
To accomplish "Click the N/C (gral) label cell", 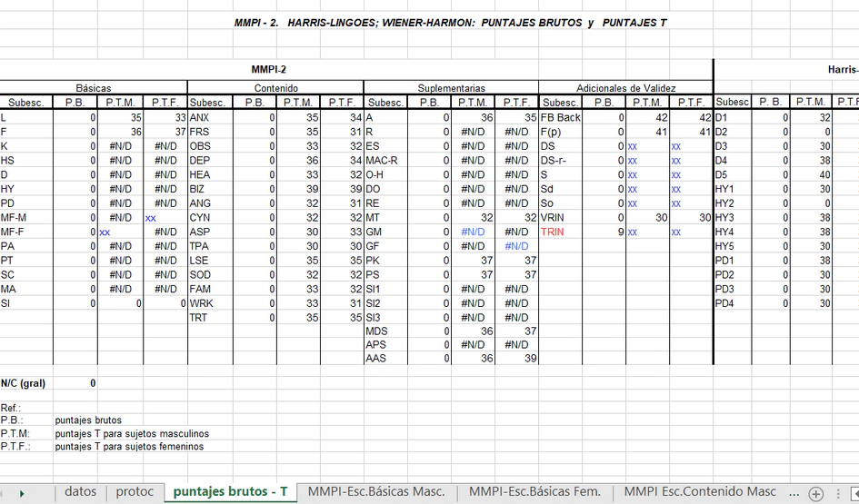I will tap(24, 383).
